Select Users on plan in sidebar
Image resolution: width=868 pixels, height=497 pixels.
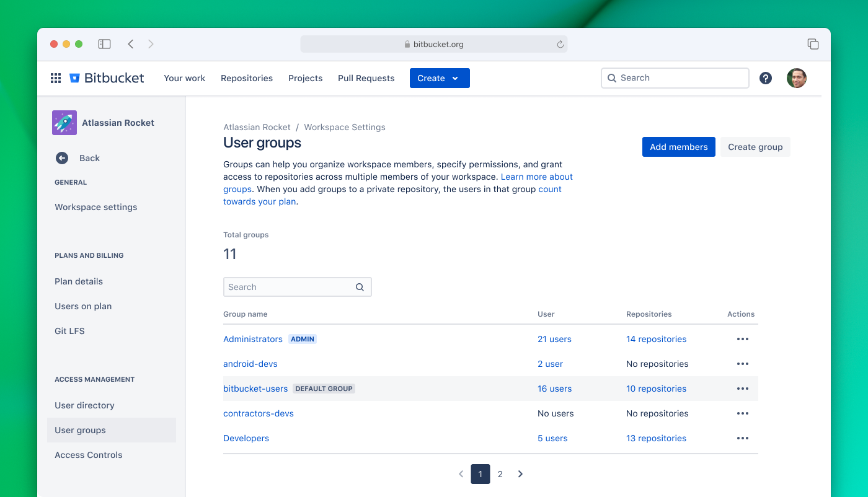pos(83,306)
